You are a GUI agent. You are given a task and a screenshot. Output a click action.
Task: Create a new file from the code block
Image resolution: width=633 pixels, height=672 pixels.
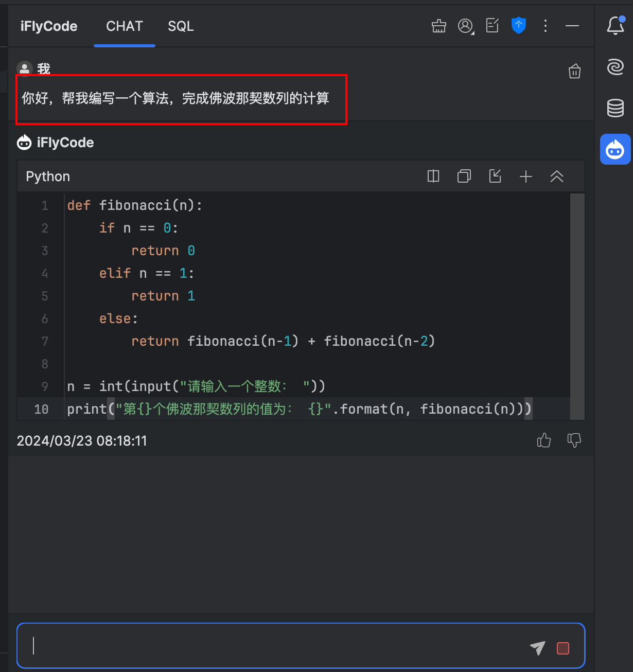pos(526,176)
